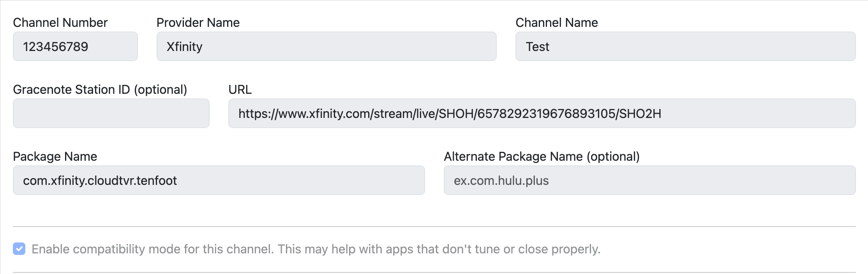Viewport: 868px width, 274px height.
Task: Click the 'Test' value in Channel Name
Action: tap(537, 47)
